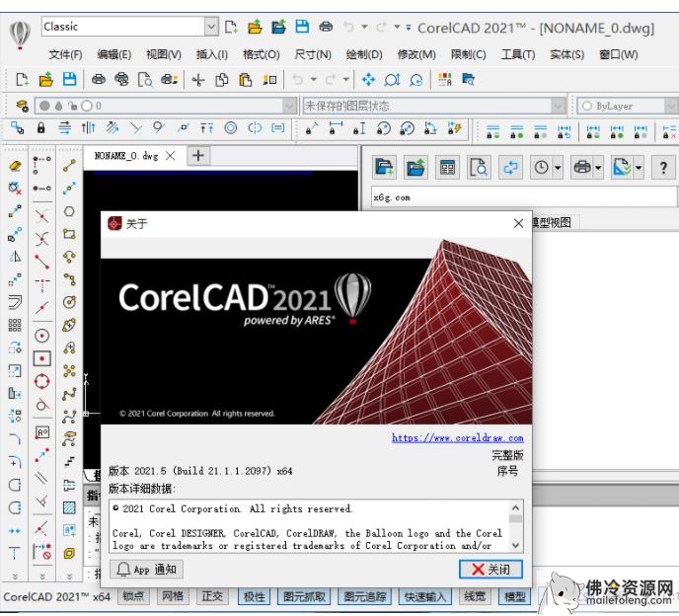Click the refresh arrows icon in right panel
The width and height of the screenshot is (679, 616).
[510, 168]
